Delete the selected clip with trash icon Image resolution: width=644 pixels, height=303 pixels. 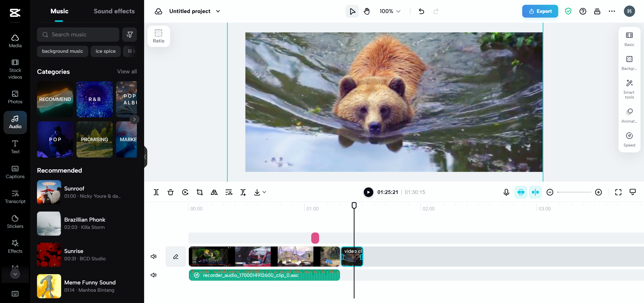[171, 192]
